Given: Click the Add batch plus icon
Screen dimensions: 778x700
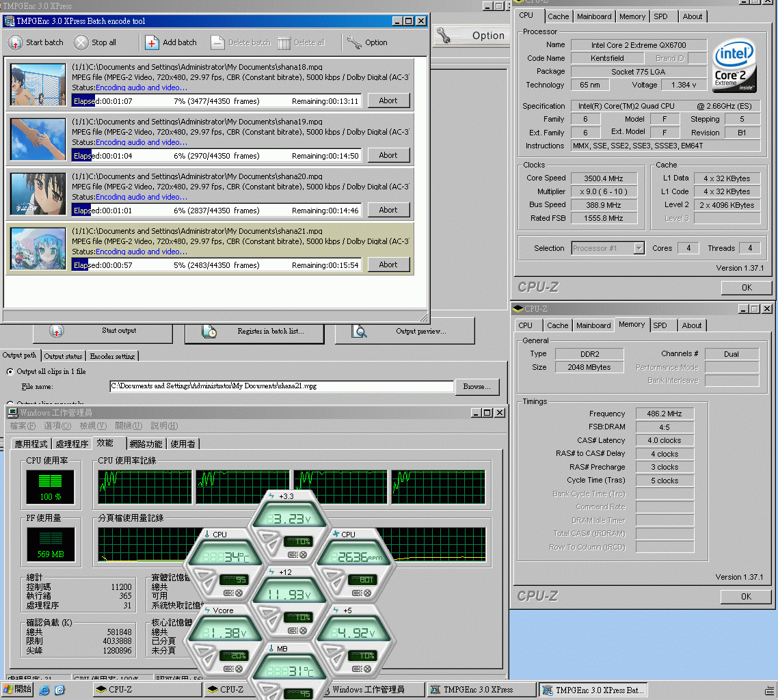Looking at the screenshot, I should pos(152,42).
